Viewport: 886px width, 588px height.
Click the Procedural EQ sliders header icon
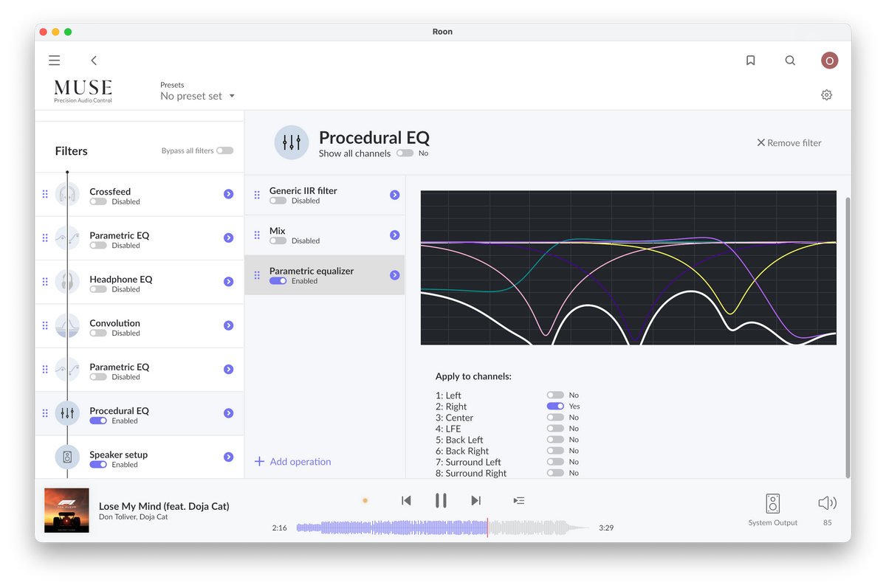292,142
